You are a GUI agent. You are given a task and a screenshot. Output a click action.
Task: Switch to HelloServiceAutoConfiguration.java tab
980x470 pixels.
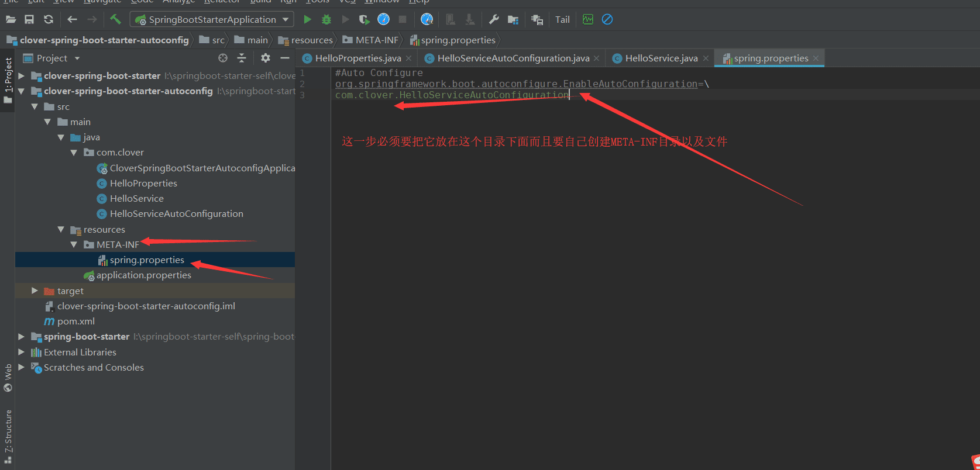tap(513, 58)
